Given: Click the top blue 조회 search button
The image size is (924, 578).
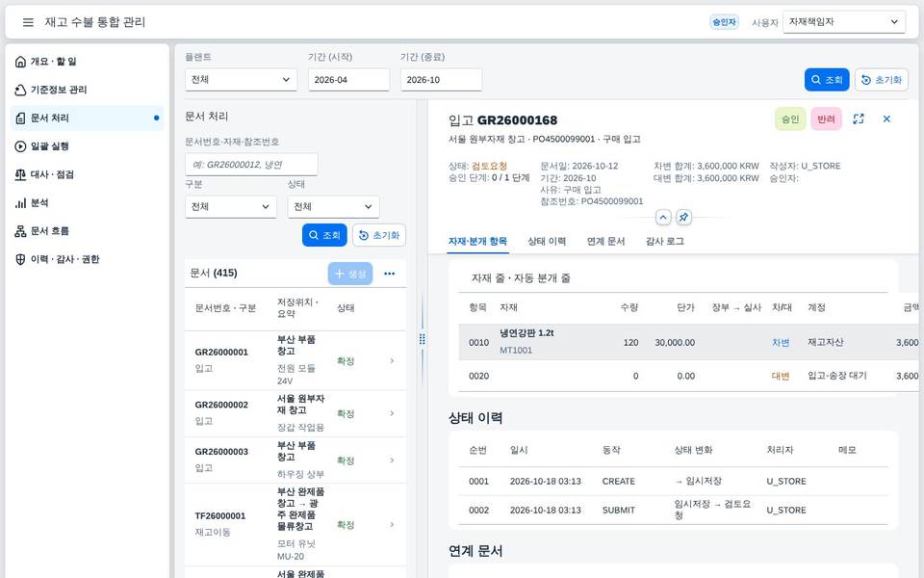Looking at the screenshot, I should pyautogui.click(x=827, y=80).
